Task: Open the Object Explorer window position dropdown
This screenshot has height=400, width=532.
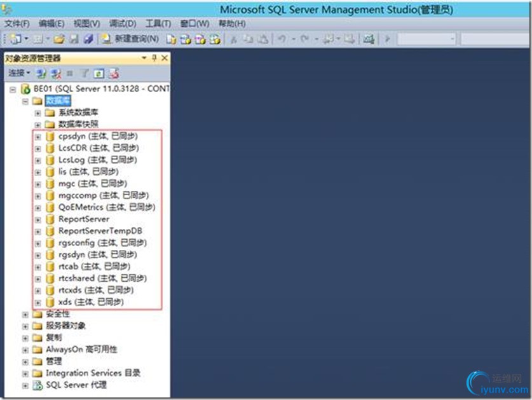Action: (x=144, y=58)
